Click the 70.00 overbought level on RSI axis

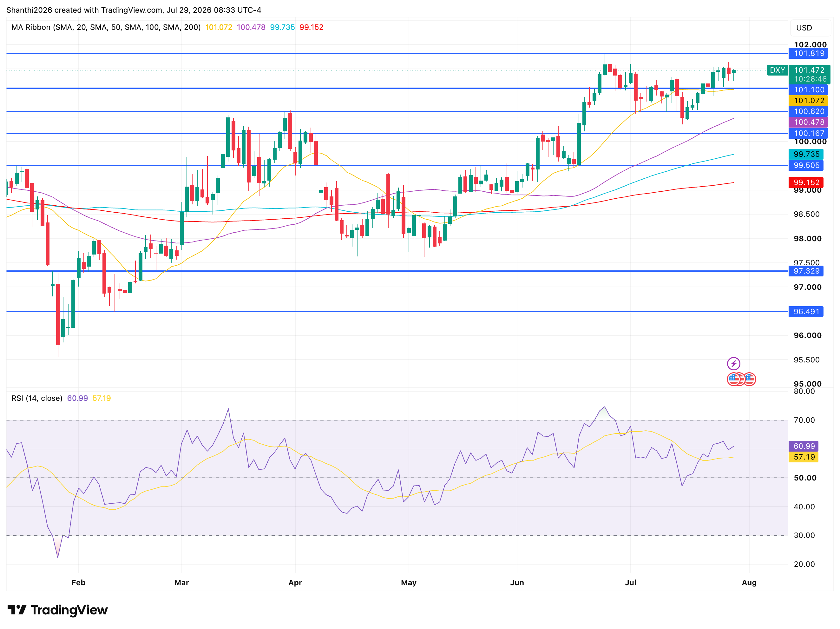pos(804,420)
